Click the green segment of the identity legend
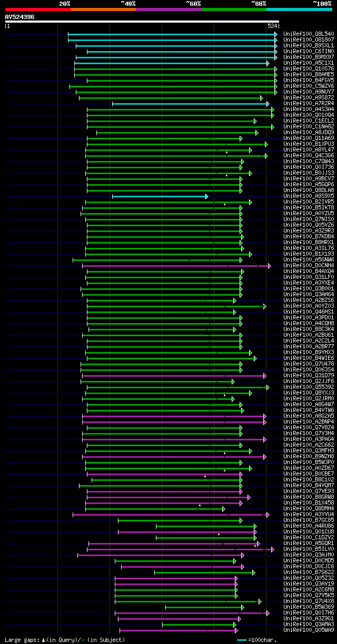Screen dimensions: 337x644 point(233,9)
